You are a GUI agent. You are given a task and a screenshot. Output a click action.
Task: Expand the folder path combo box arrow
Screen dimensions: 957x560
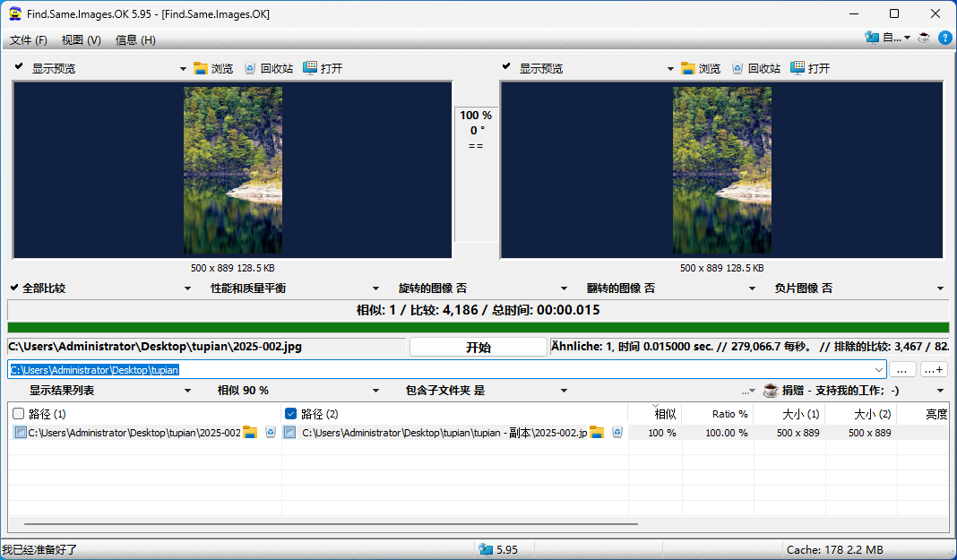[x=878, y=370]
